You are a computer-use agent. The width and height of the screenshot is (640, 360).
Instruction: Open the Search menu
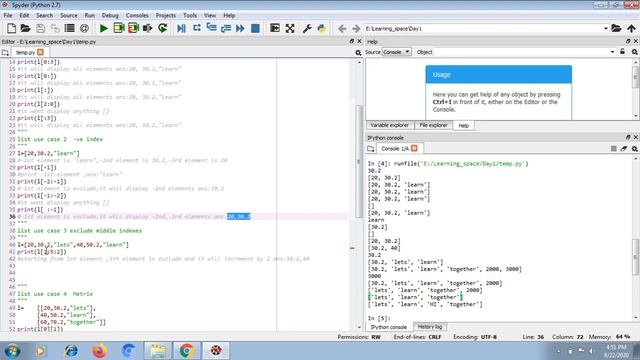click(x=44, y=15)
